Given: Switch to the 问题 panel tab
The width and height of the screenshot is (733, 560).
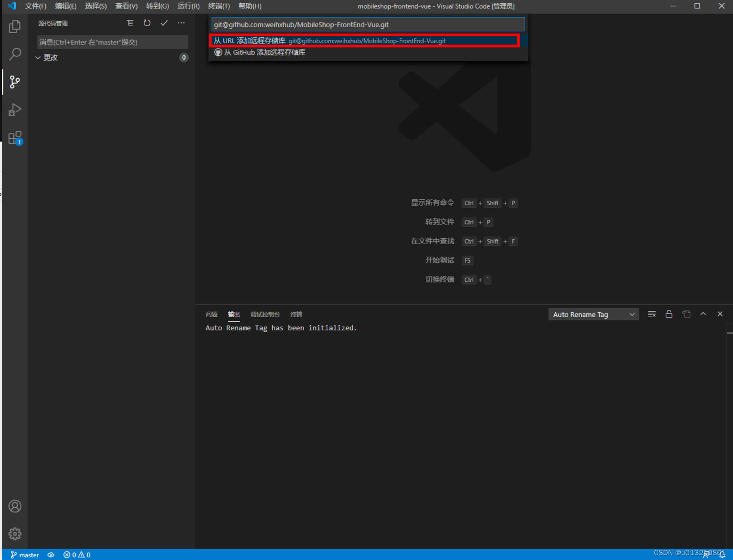Looking at the screenshot, I should click(212, 314).
